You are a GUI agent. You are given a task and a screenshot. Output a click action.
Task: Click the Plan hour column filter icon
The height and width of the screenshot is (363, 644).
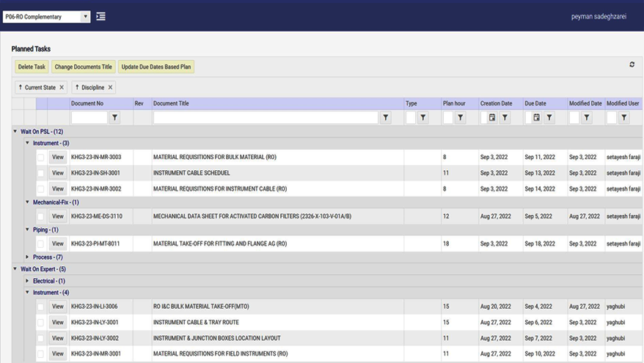[x=460, y=117]
